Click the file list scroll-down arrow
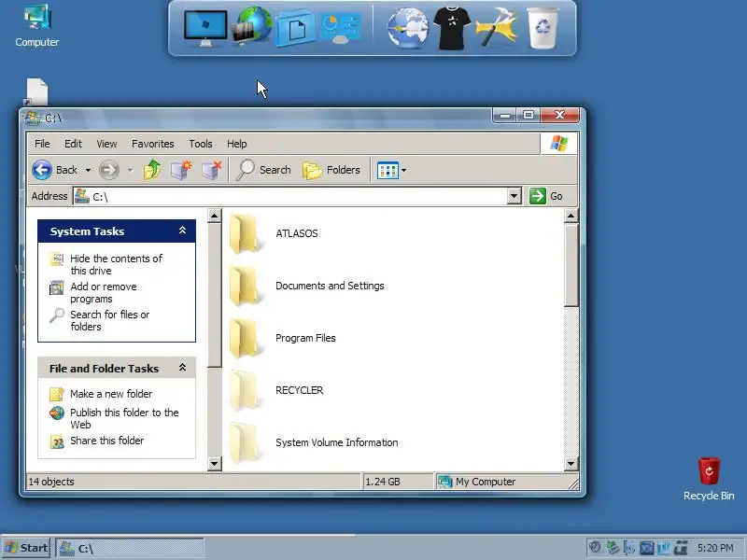 [x=571, y=463]
